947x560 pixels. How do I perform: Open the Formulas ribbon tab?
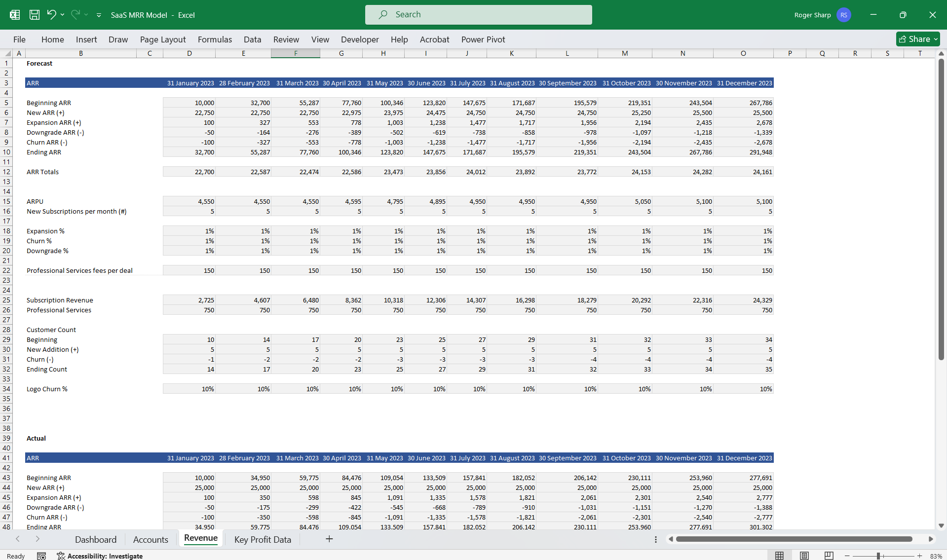[x=215, y=39]
